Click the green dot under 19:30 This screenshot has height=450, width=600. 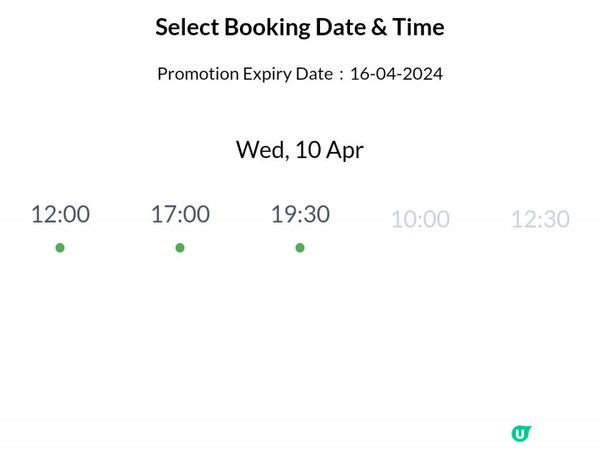pyautogui.click(x=300, y=248)
